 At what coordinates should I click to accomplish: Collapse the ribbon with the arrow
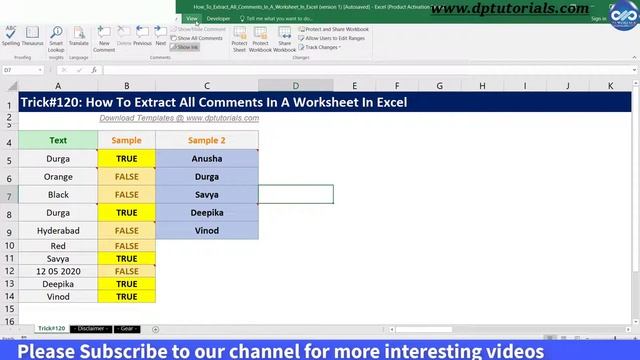(x=634, y=58)
